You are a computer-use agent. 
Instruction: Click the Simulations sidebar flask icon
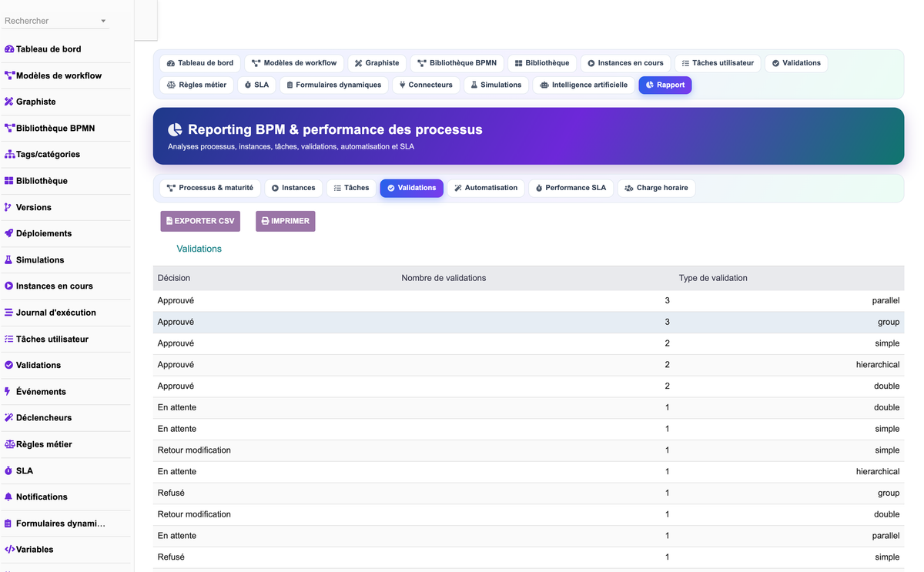8,259
